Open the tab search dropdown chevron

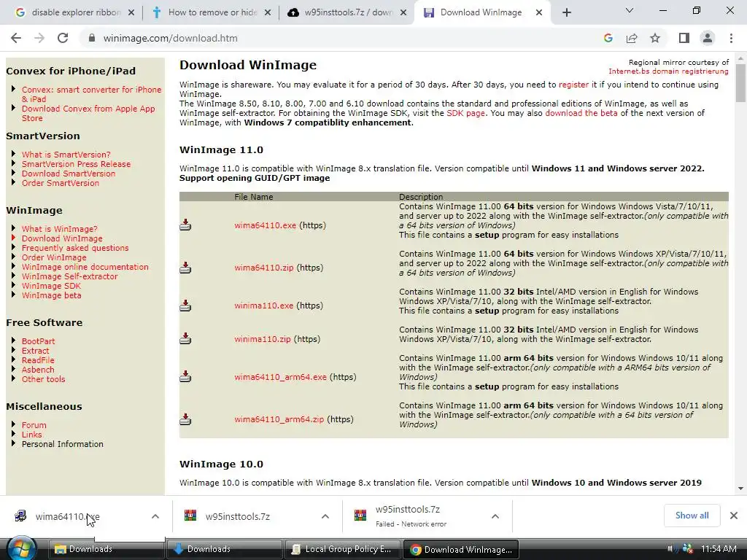(x=630, y=10)
